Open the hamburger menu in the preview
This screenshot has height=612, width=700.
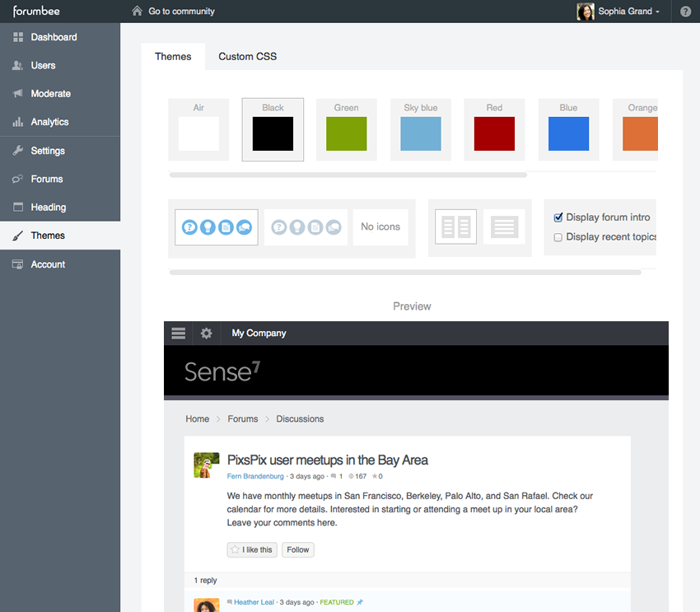point(178,333)
